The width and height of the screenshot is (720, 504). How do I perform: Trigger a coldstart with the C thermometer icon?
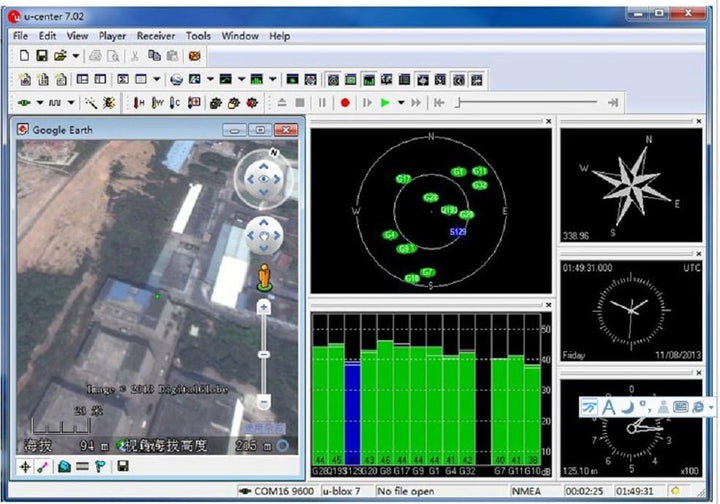click(175, 103)
